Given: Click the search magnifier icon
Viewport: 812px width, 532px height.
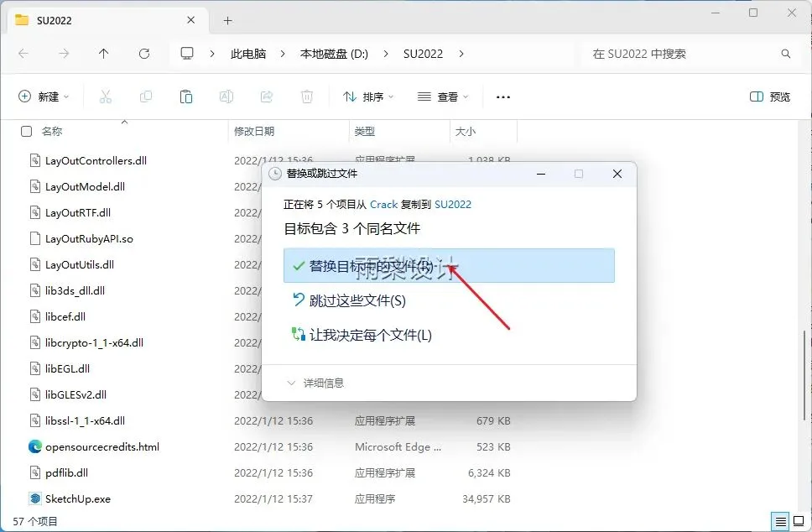Looking at the screenshot, I should tap(786, 54).
